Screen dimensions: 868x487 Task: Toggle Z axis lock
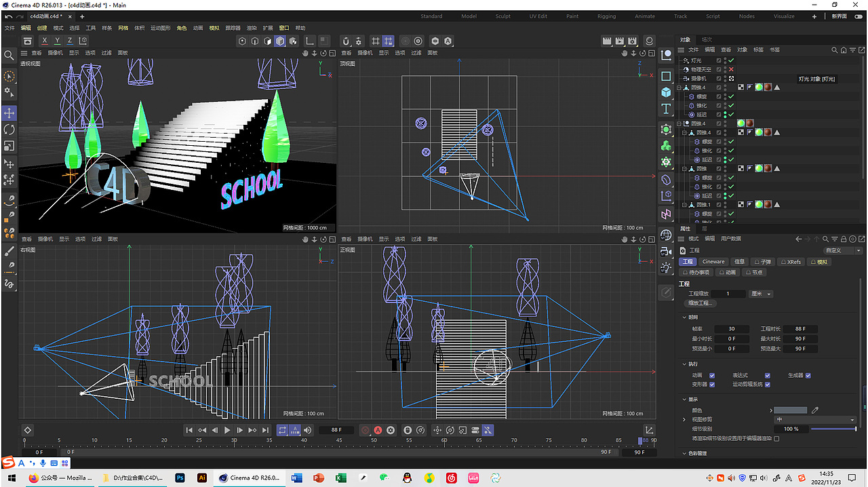tap(71, 41)
